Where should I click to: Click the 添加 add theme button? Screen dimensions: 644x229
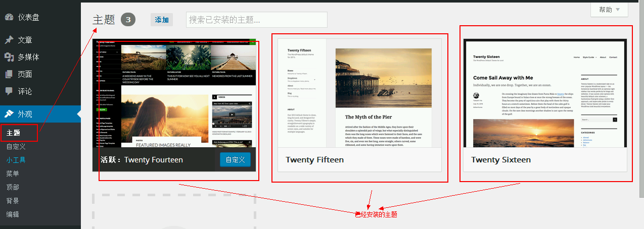tap(162, 20)
